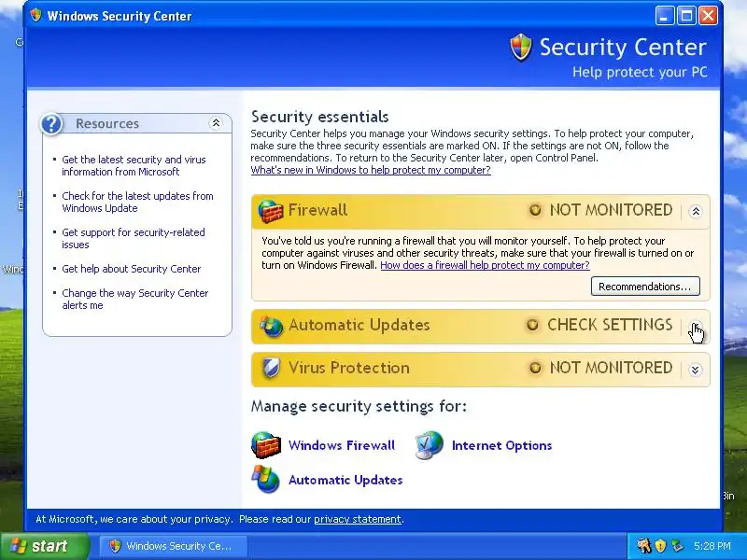Click the taskbar clock showing 5:28 PM
Screen dimensions: 747x560
[x=712, y=546]
